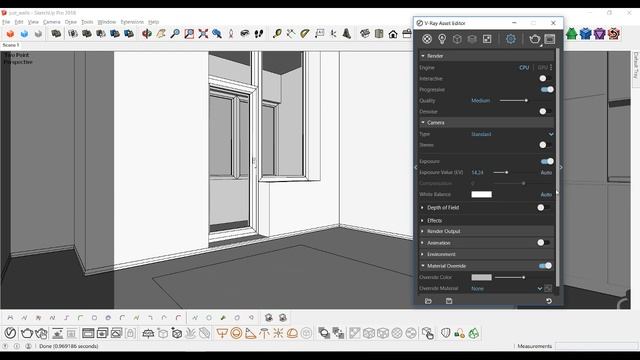640x360 pixels.
Task: Expand Asset Editor right panel arrow
Action: 561,167
